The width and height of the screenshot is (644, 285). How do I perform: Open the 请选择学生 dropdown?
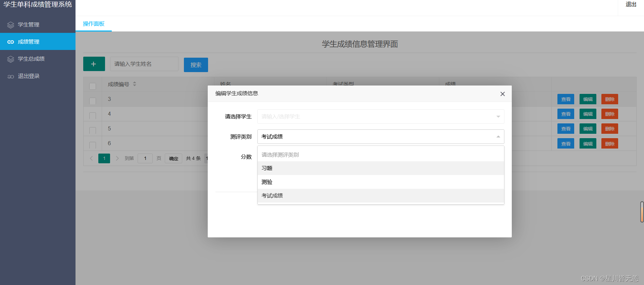click(381, 117)
